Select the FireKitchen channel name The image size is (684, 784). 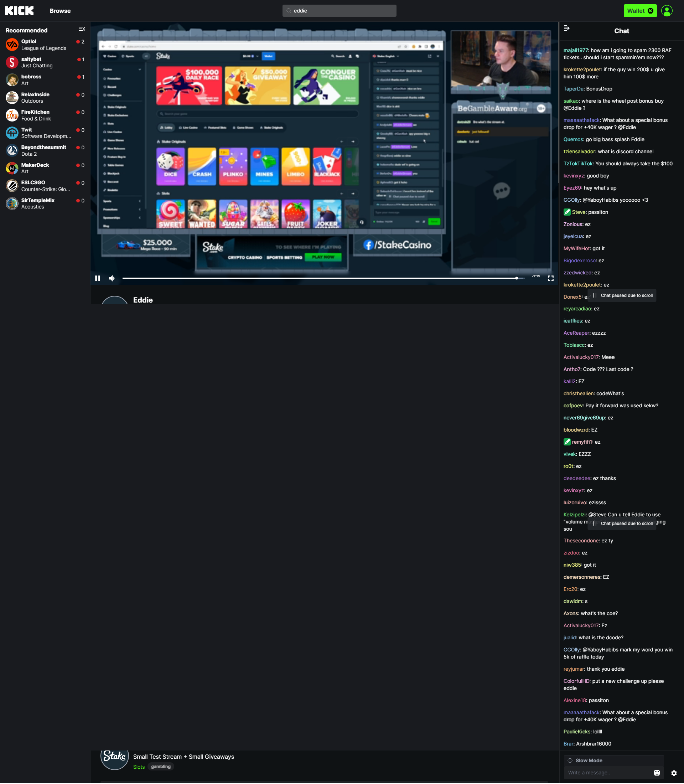point(36,112)
